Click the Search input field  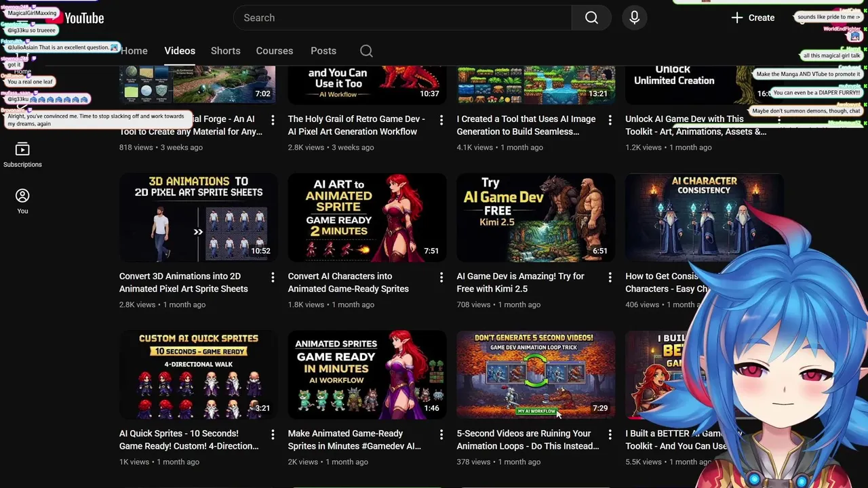(x=402, y=18)
